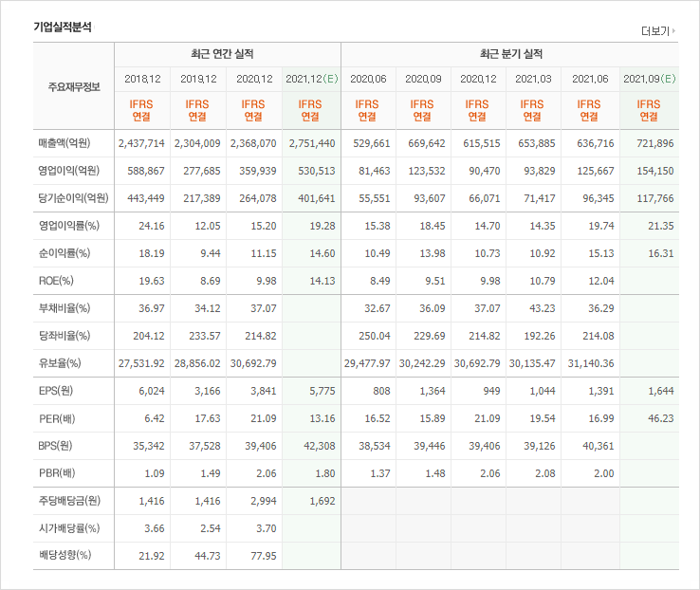This screenshot has height=590, width=700.
Task: Click the reserve ratio value 31,140.36
Action: click(x=591, y=363)
